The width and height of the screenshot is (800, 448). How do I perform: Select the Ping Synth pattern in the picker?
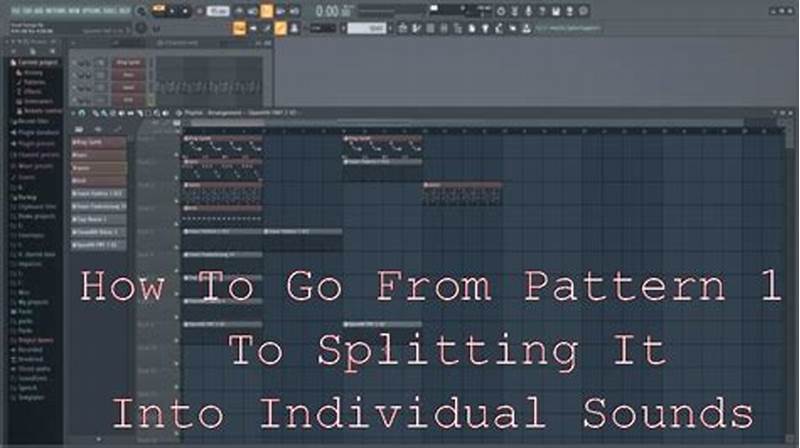coord(99,142)
